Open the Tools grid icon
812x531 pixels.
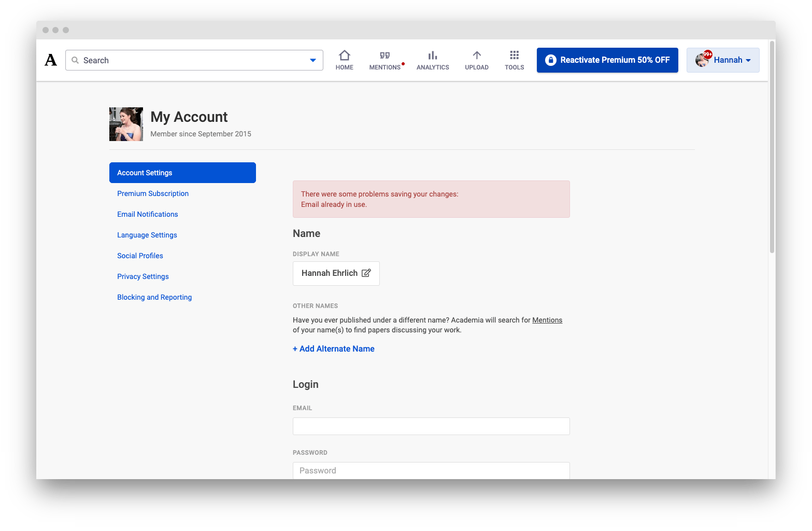pos(514,54)
